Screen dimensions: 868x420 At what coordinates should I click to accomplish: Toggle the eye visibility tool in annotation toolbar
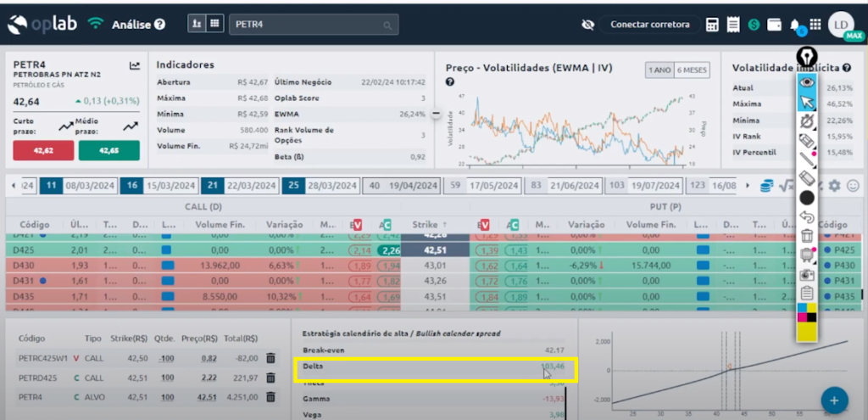coord(807,82)
